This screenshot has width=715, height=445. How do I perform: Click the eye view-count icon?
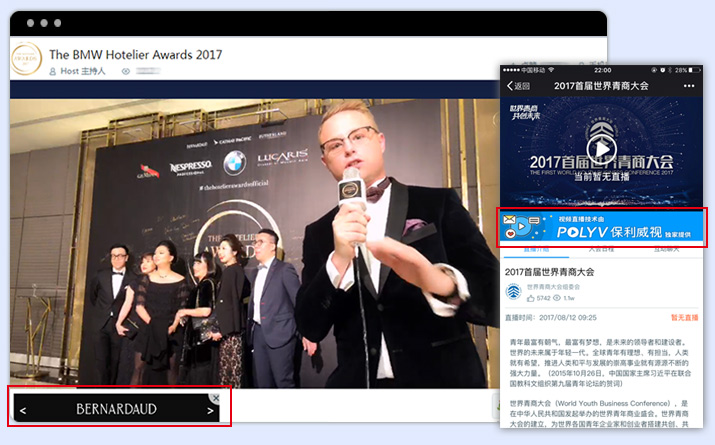126,72
